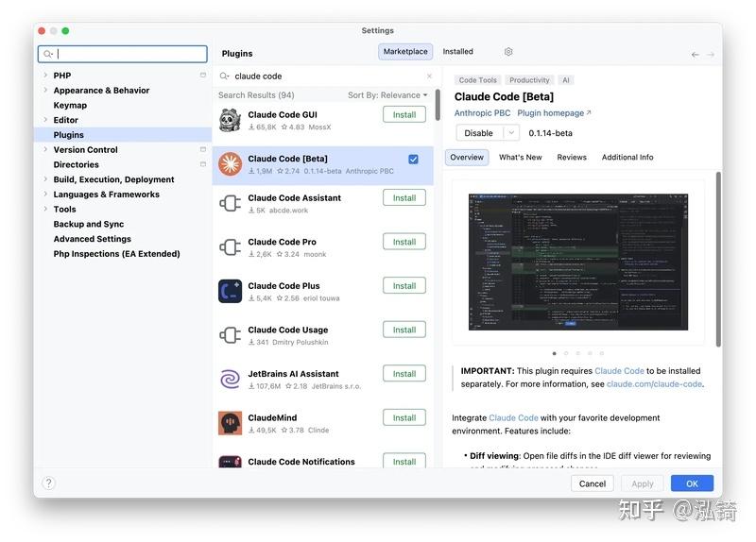This screenshot has height=542, width=756.
Task: Open the Disable button dropdown arrow
Action: [511, 132]
